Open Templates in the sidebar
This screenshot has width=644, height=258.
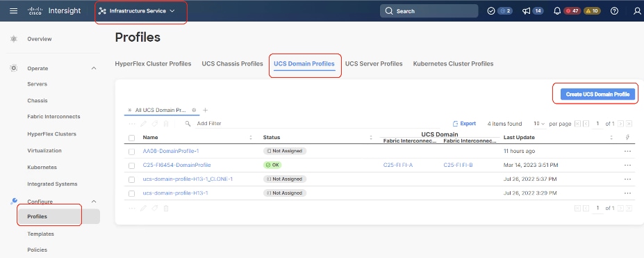pos(41,234)
